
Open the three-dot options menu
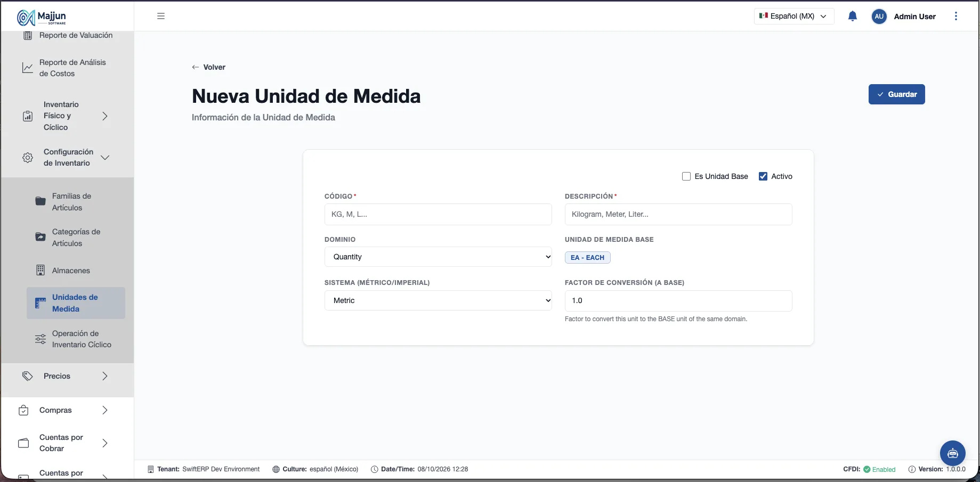click(956, 16)
